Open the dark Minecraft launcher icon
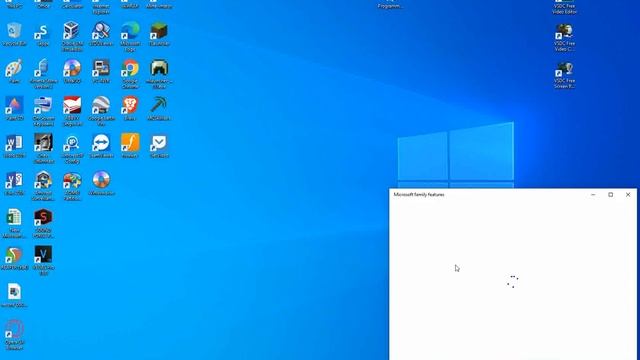 tap(159, 69)
